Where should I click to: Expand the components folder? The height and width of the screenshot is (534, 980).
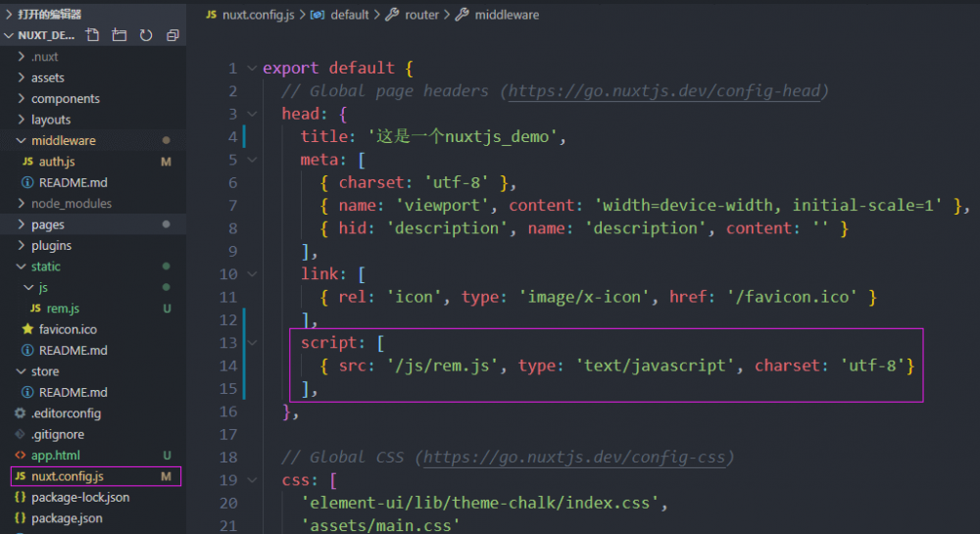[22, 98]
